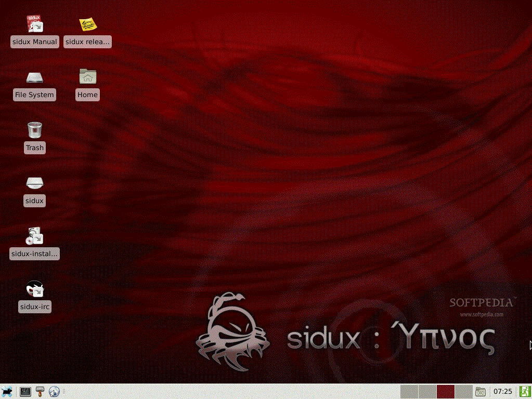532x399 pixels.
Task: Switch to the first workspace
Action: (x=409, y=392)
